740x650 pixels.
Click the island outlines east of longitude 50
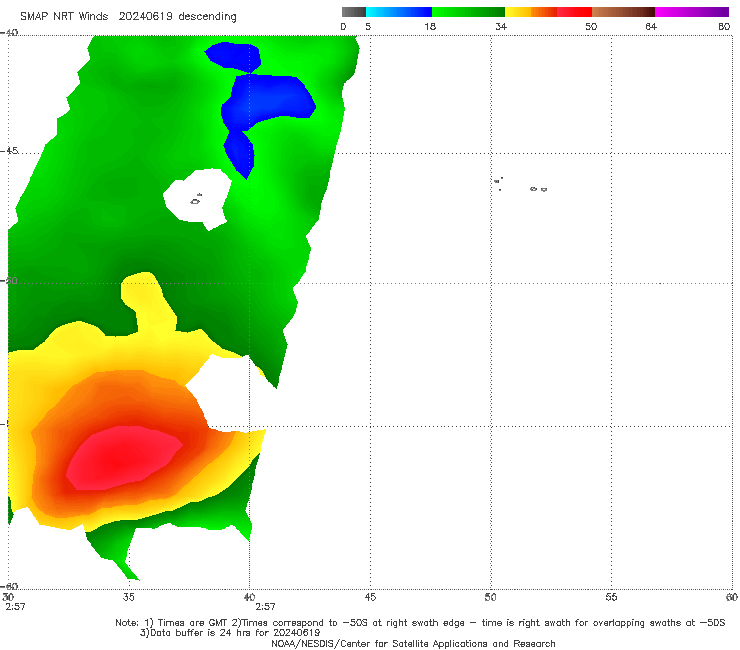tap(521, 185)
